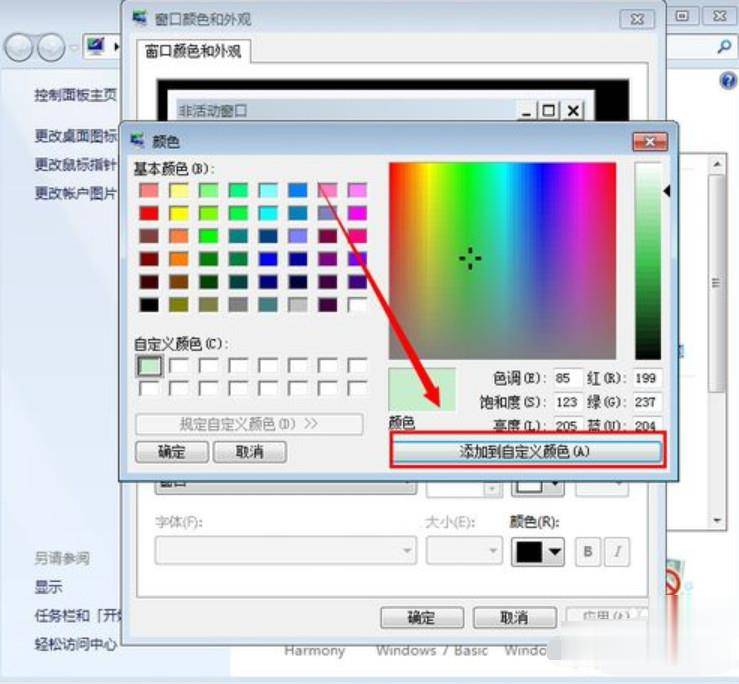
Task: Click 确定 in the window color and appearance dialog
Action: coord(422,617)
